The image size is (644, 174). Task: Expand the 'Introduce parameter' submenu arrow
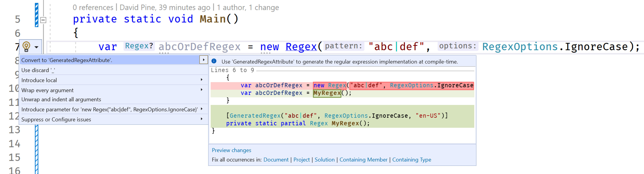202,109
